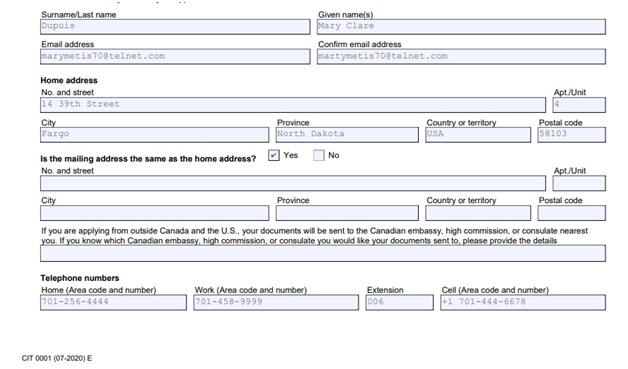
Task: Click the empty mailing City field
Action: coord(155,213)
